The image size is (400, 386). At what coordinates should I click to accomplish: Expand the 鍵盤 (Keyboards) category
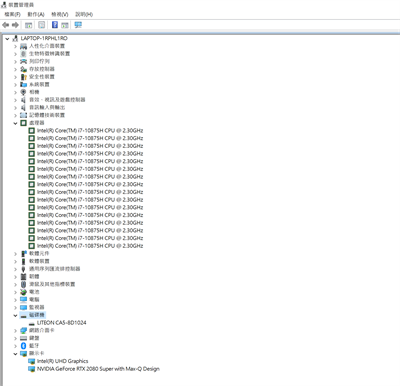tap(15, 338)
